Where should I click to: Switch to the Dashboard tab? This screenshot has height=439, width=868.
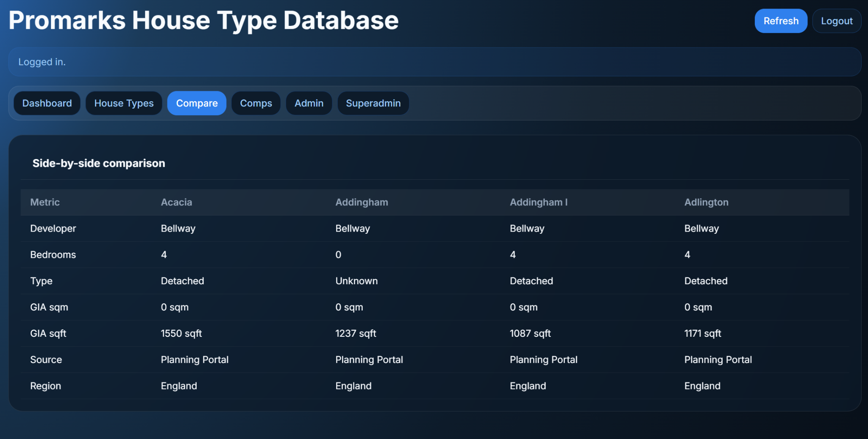[x=47, y=103]
